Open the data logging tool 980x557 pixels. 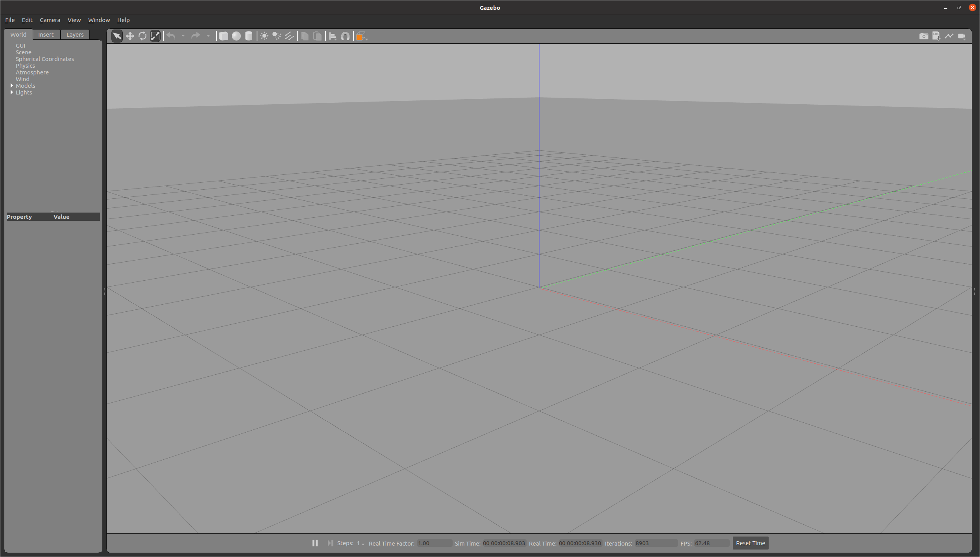936,36
